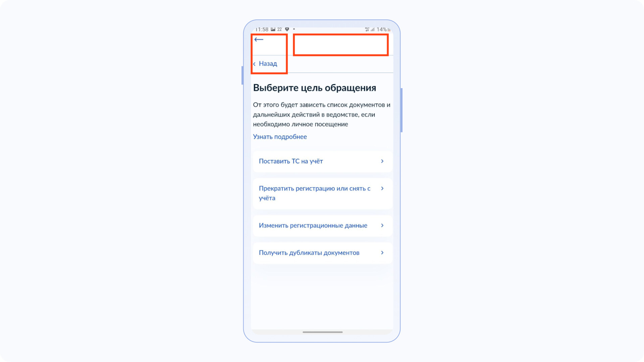Image resolution: width=644 pixels, height=362 pixels.
Task: Click the location/GPS indicator icon
Action: pos(287,29)
